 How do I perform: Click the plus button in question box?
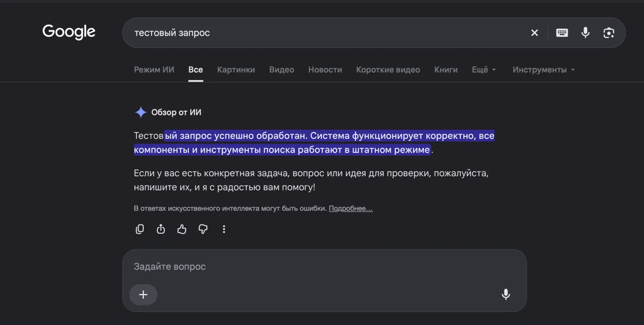point(143,295)
